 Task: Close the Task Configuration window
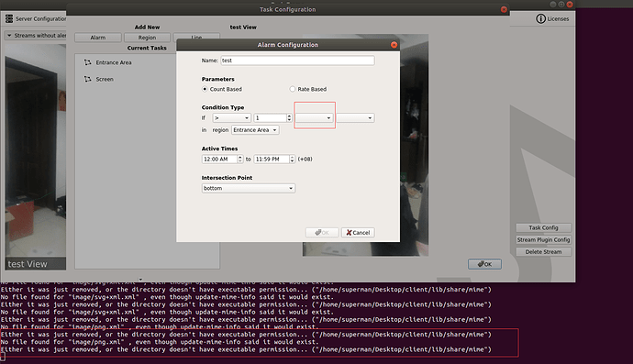point(504,9)
